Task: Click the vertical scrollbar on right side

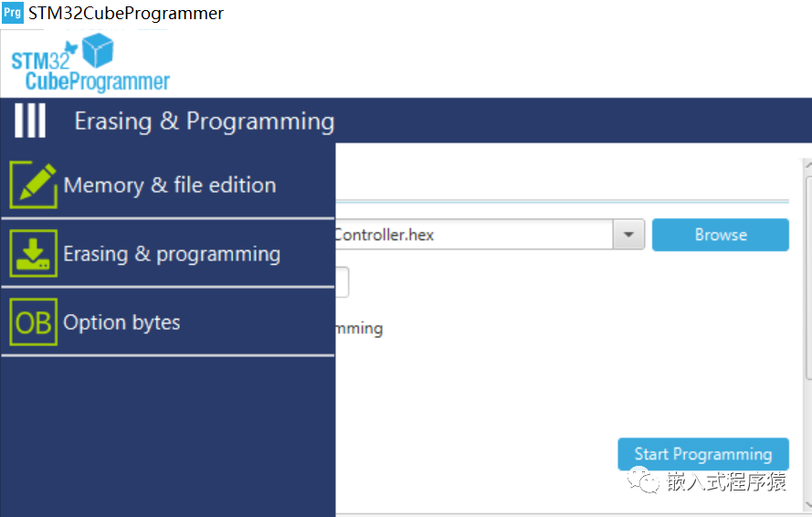Action: click(x=808, y=277)
